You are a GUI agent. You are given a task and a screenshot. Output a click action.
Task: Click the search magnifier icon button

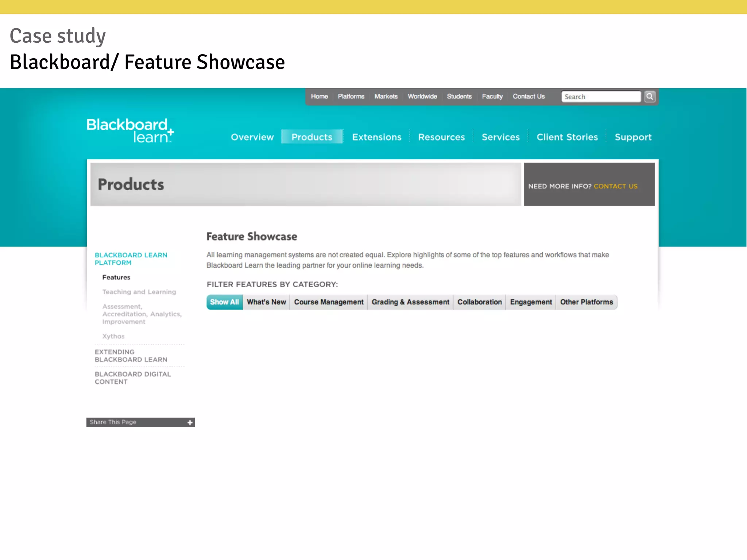(x=650, y=97)
